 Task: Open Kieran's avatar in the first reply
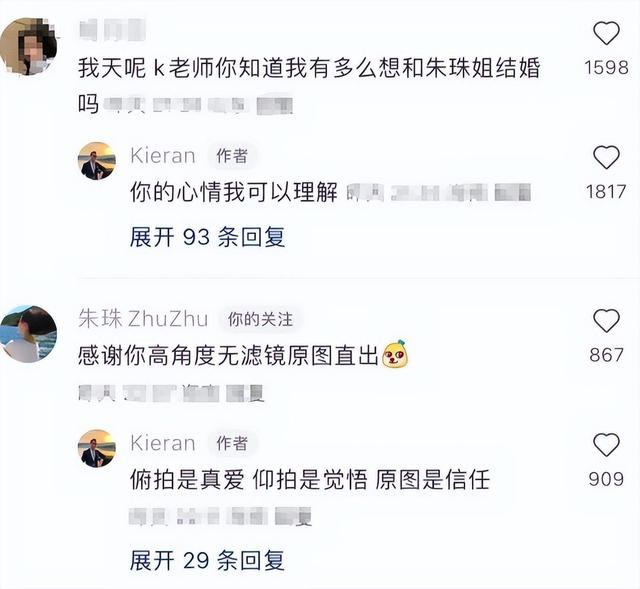tap(97, 161)
